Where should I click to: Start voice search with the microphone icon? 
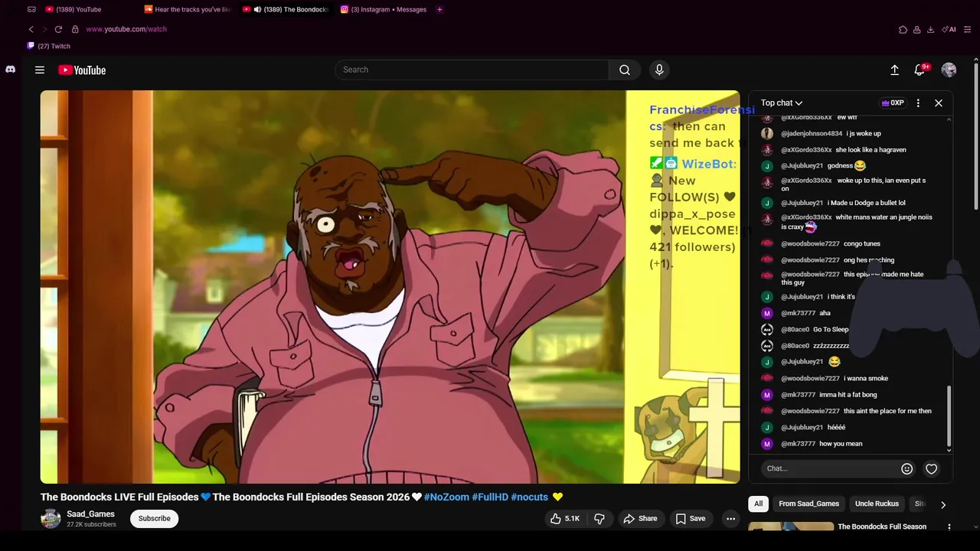(x=659, y=70)
